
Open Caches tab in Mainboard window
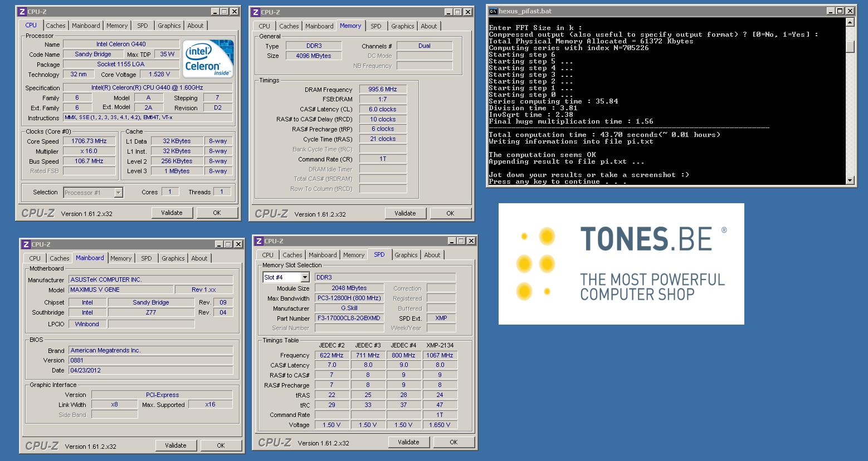60,258
